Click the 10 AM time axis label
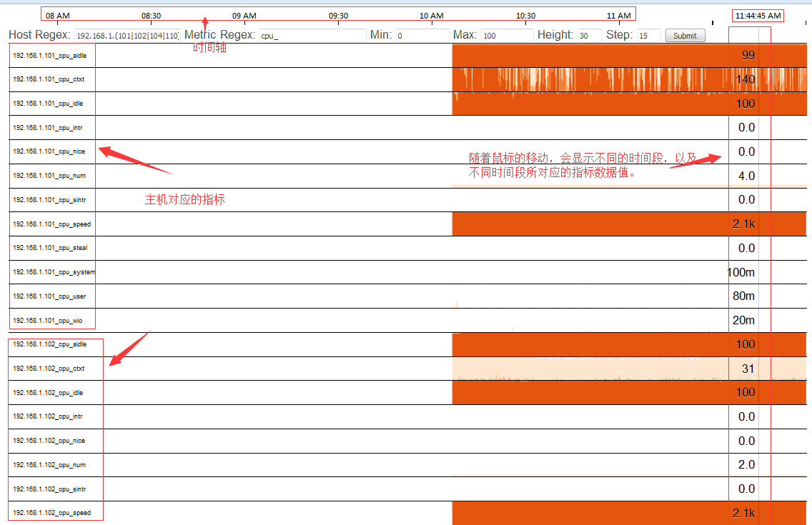Screen dimensions: 812x525 (431, 16)
